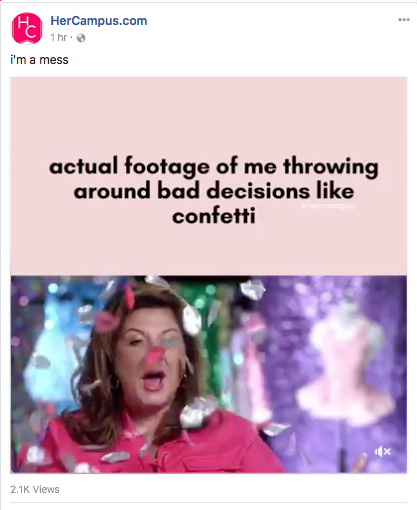Image resolution: width=417 pixels, height=510 pixels.
Task: Click the blank pink area above the caption
Action: pyautogui.click(x=209, y=115)
